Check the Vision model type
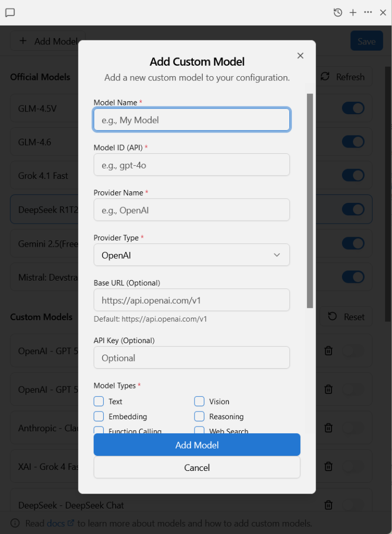This screenshot has width=392, height=534. (199, 402)
